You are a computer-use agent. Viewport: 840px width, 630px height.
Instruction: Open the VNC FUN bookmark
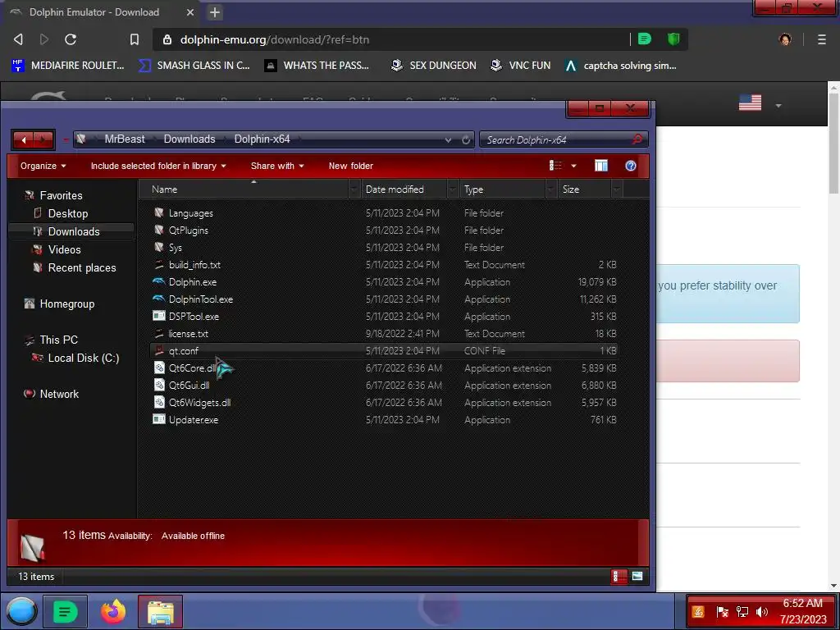pyautogui.click(x=521, y=66)
